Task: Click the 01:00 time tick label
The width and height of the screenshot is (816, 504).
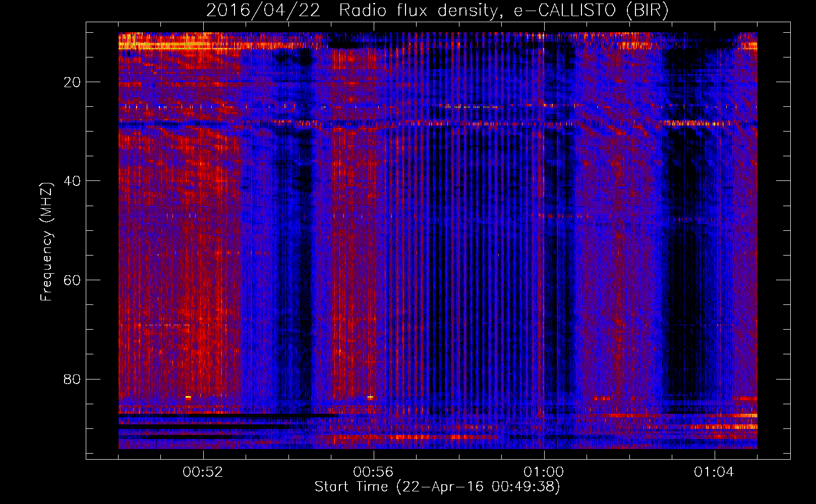Action: pyautogui.click(x=544, y=472)
